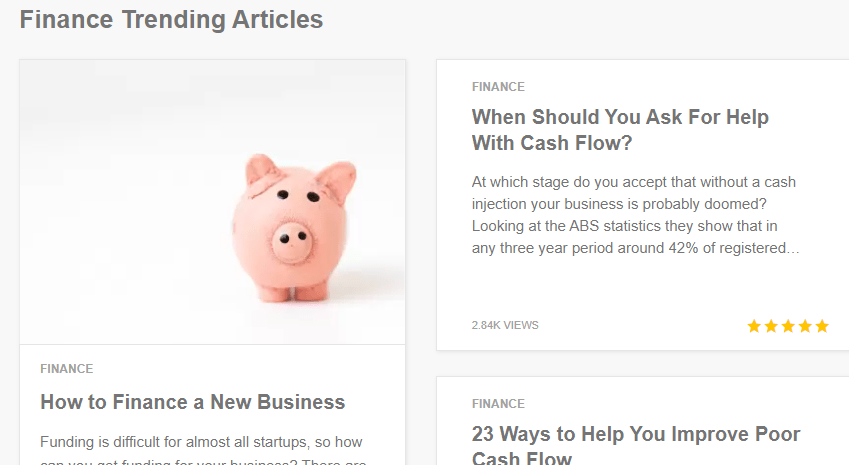Click the fifth rating star
This screenshot has width=849, height=465.
tap(822, 326)
